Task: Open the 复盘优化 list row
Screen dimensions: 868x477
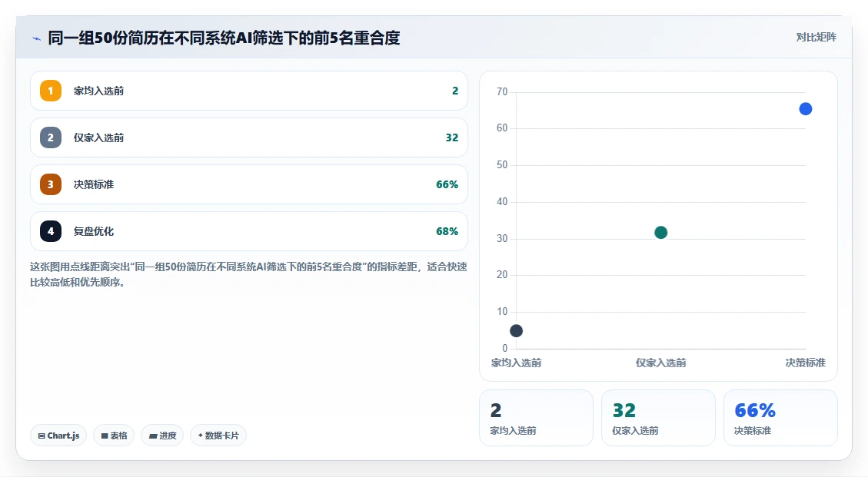Action: pyautogui.click(x=249, y=231)
